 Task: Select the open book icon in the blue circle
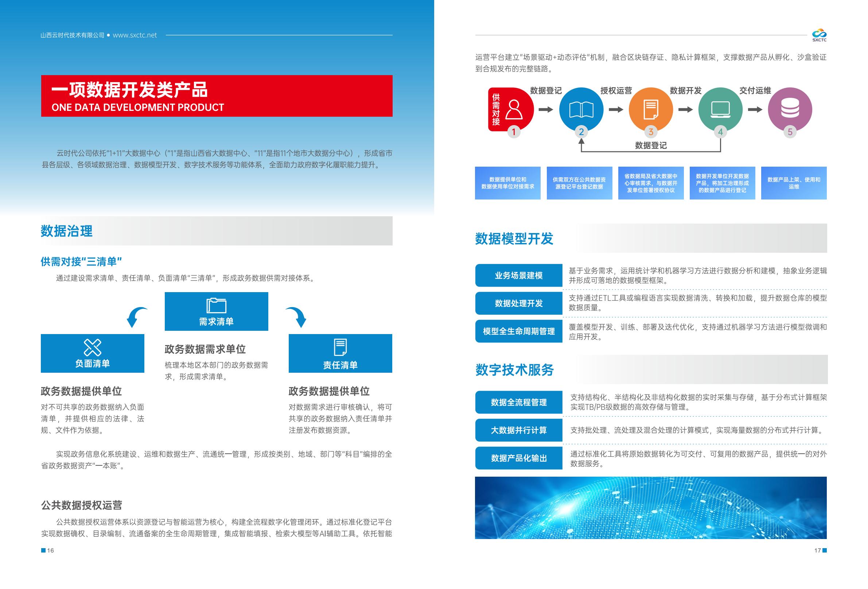point(581,109)
